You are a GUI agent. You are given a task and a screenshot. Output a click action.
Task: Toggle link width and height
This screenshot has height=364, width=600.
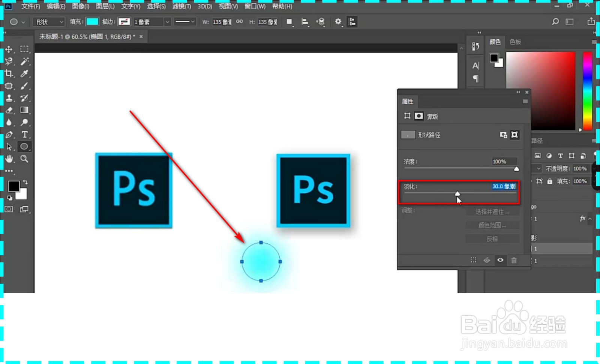pyautogui.click(x=240, y=22)
